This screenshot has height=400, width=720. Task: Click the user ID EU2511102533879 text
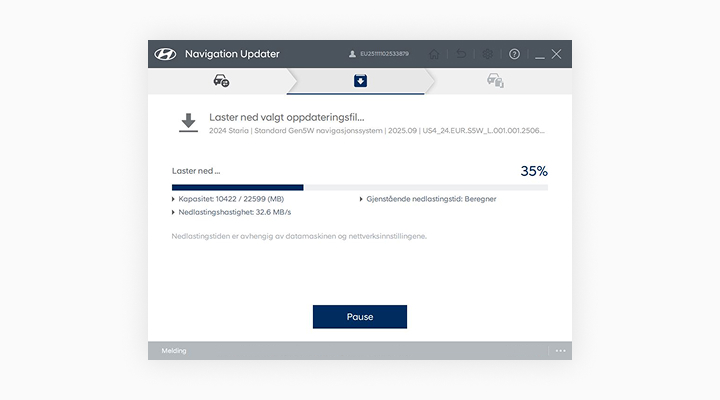(384, 54)
